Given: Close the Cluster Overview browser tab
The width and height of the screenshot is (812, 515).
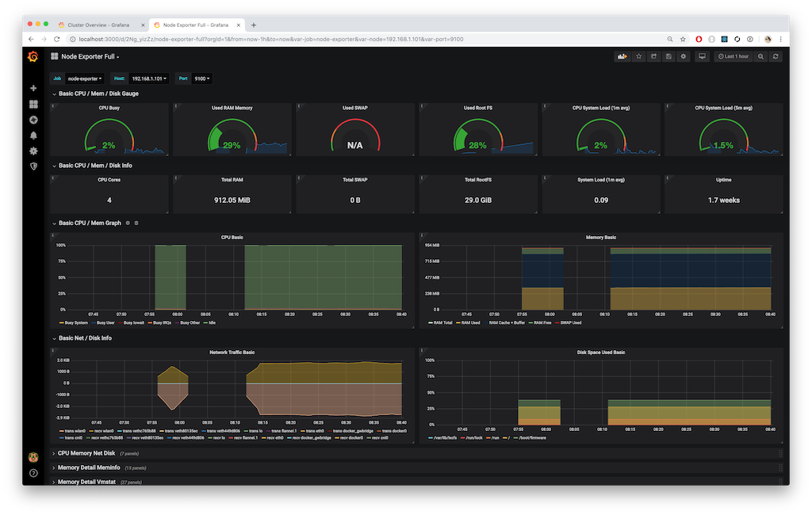Looking at the screenshot, I should click(143, 25).
